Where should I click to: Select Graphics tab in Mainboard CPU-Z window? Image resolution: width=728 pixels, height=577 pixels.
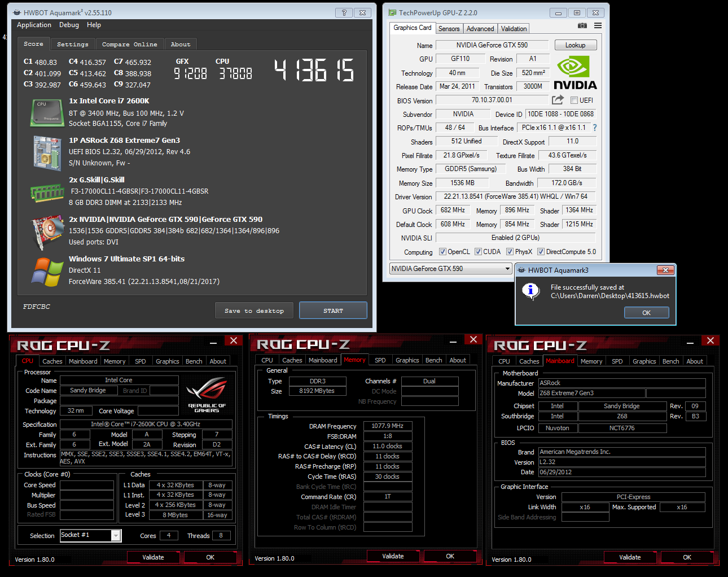(644, 361)
